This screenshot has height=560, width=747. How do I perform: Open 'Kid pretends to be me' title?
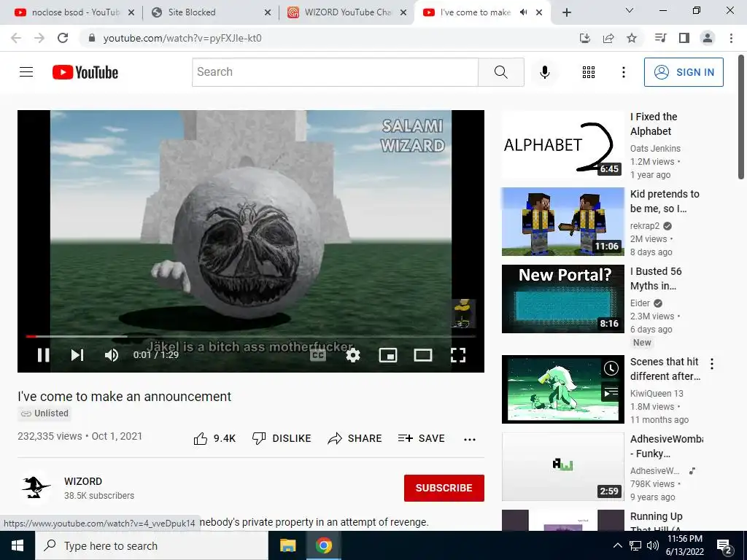click(x=665, y=201)
